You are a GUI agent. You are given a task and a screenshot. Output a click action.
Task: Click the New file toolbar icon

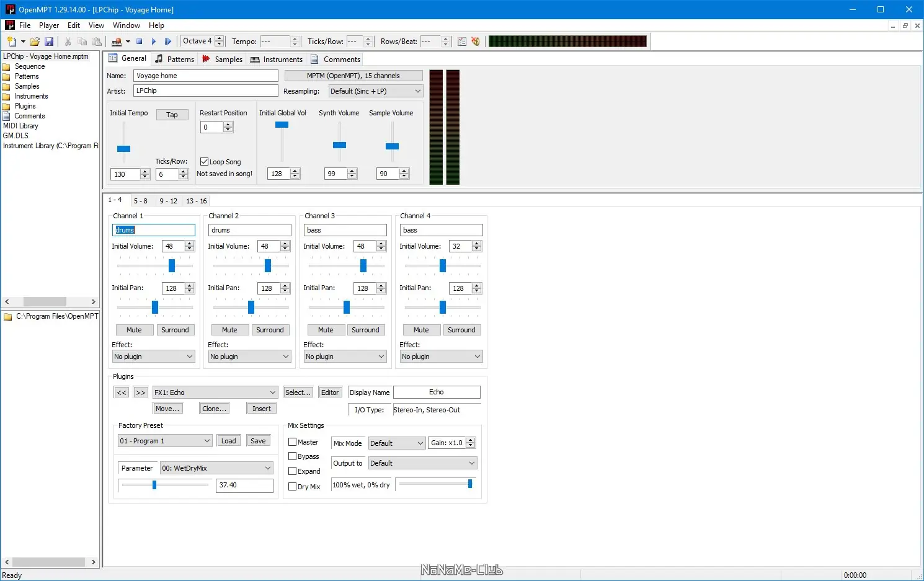pyautogui.click(x=11, y=42)
